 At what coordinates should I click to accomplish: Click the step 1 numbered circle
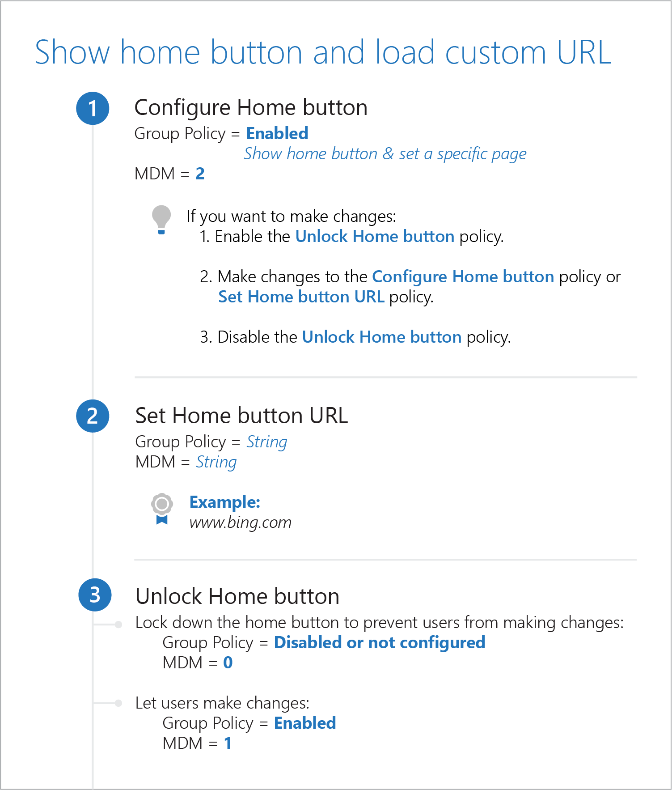93,108
